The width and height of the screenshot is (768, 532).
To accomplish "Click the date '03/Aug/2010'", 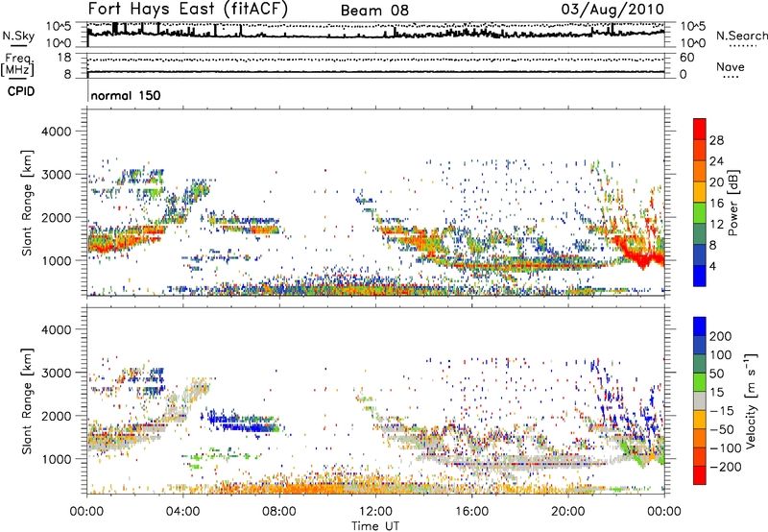I will (612, 9).
